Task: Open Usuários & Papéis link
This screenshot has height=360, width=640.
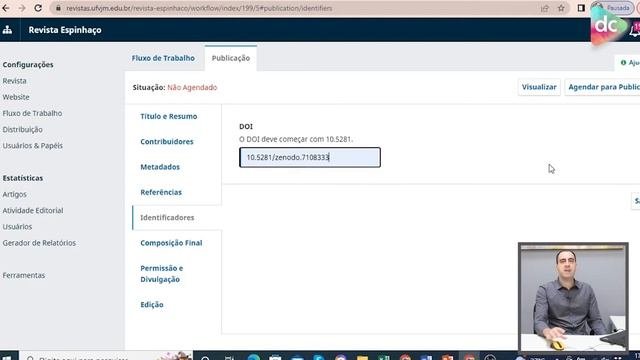Action: tap(33, 146)
